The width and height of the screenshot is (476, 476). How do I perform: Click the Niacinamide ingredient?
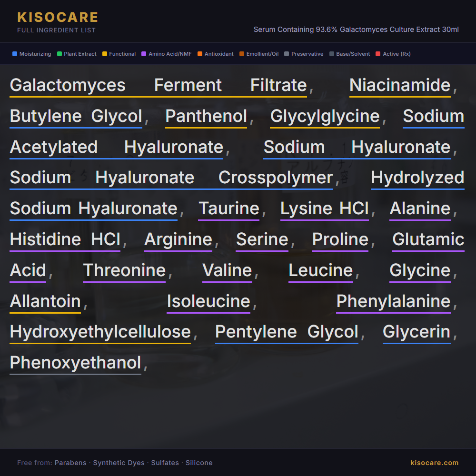point(400,85)
